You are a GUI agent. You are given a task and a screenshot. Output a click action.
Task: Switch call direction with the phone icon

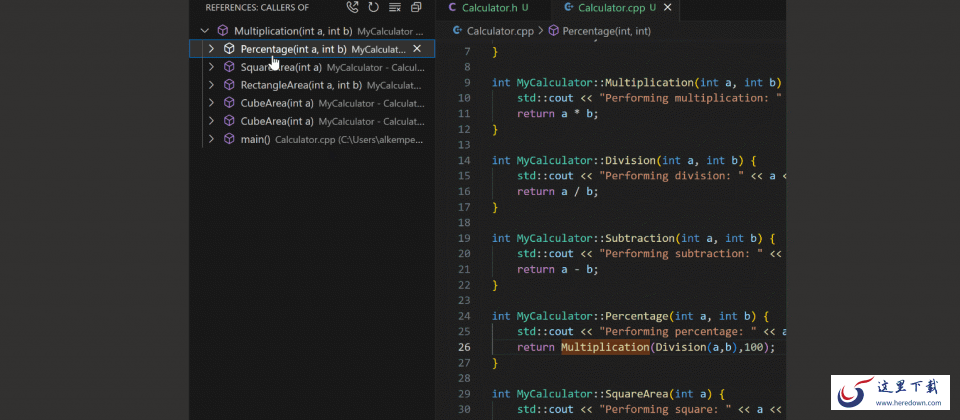click(x=352, y=7)
